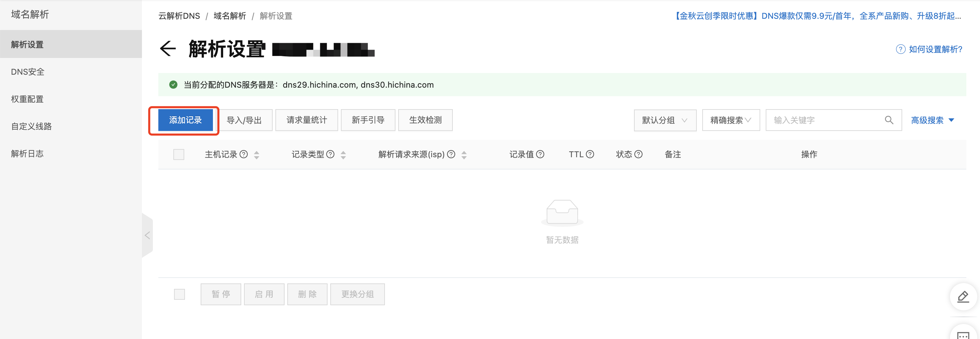Click the floating edit pencil icon
The image size is (980, 339).
tap(963, 296)
